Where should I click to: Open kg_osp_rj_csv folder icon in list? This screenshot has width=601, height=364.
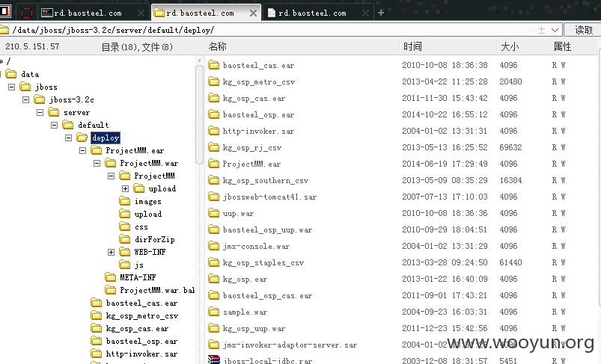[213, 147]
